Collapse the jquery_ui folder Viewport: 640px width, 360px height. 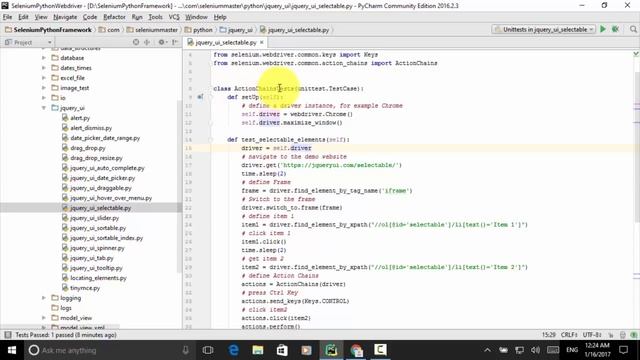(x=44, y=108)
